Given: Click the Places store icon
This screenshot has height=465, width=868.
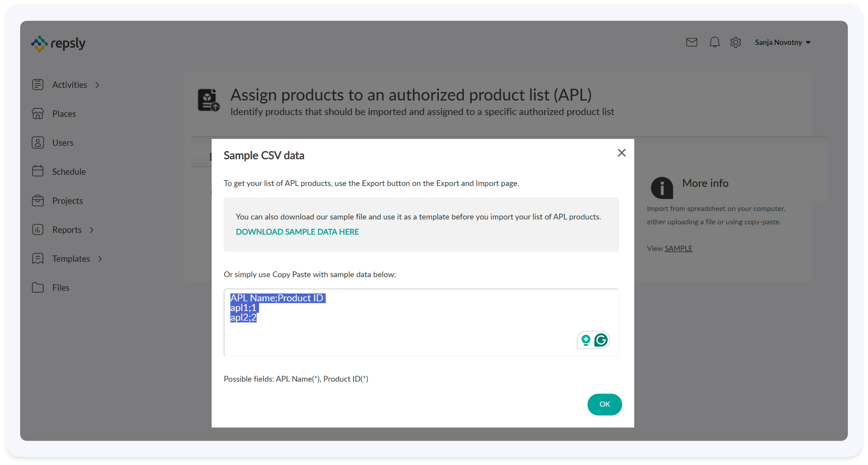Looking at the screenshot, I should (x=38, y=113).
